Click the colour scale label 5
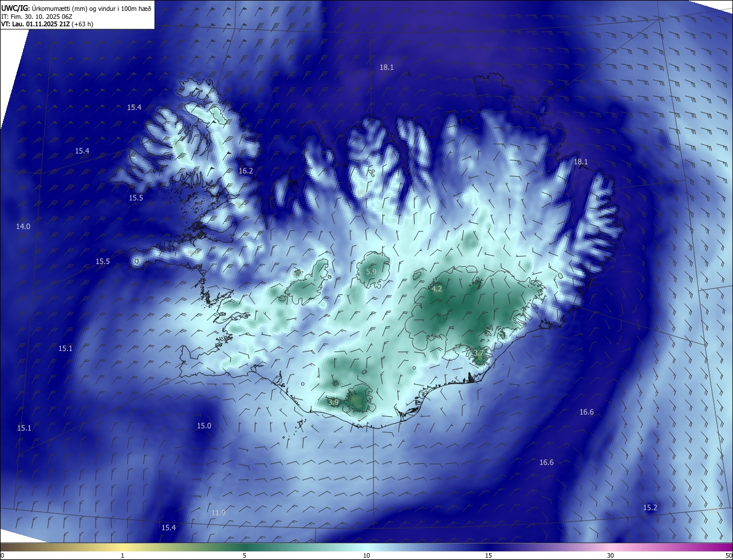Screen dimensions: 733x560 point(245,555)
